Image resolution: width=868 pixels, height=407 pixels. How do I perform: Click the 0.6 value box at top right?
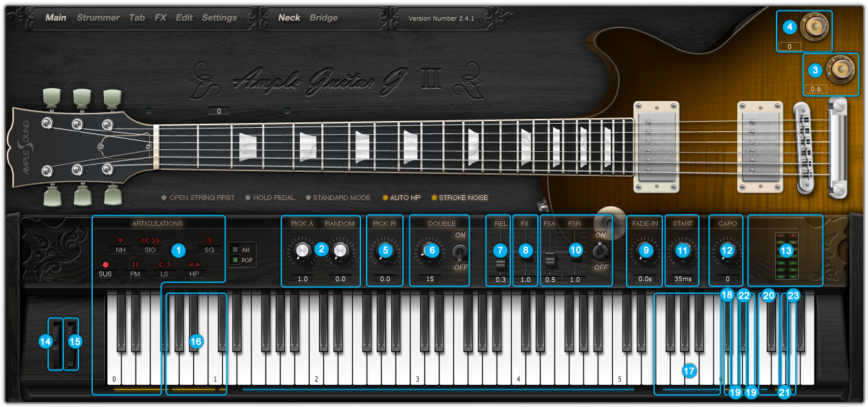coord(816,89)
